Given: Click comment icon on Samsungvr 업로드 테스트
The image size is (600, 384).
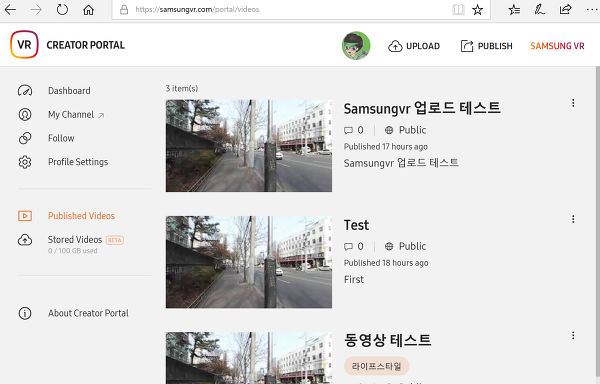Looking at the screenshot, I should [x=348, y=130].
